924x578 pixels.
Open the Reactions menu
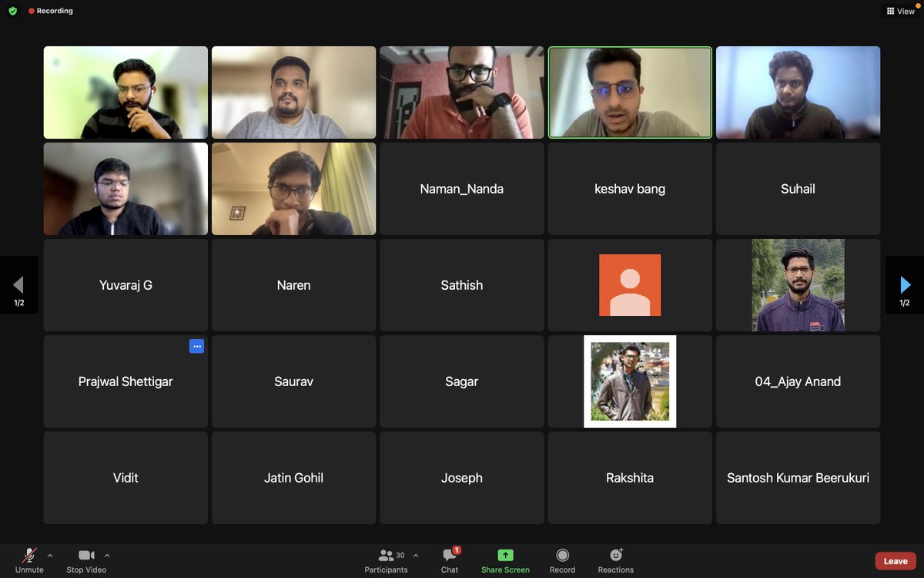[x=616, y=560]
